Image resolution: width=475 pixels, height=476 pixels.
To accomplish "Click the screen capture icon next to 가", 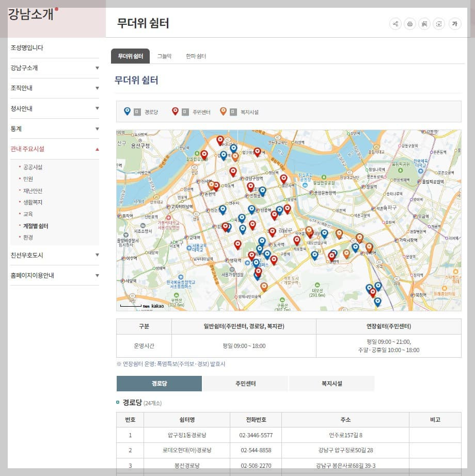I will tap(438, 23).
